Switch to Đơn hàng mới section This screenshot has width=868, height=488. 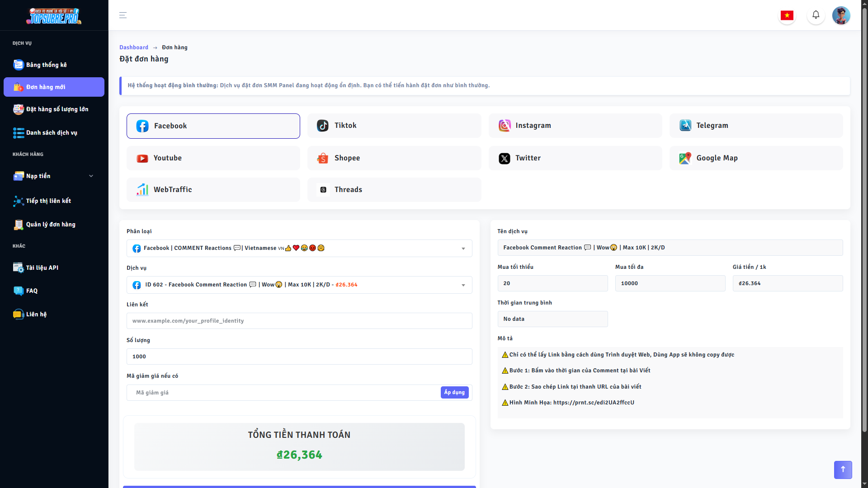point(54,87)
